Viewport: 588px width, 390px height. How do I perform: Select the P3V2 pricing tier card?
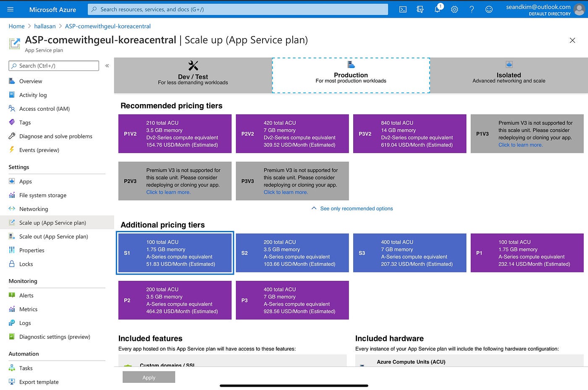tap(409, 133)
